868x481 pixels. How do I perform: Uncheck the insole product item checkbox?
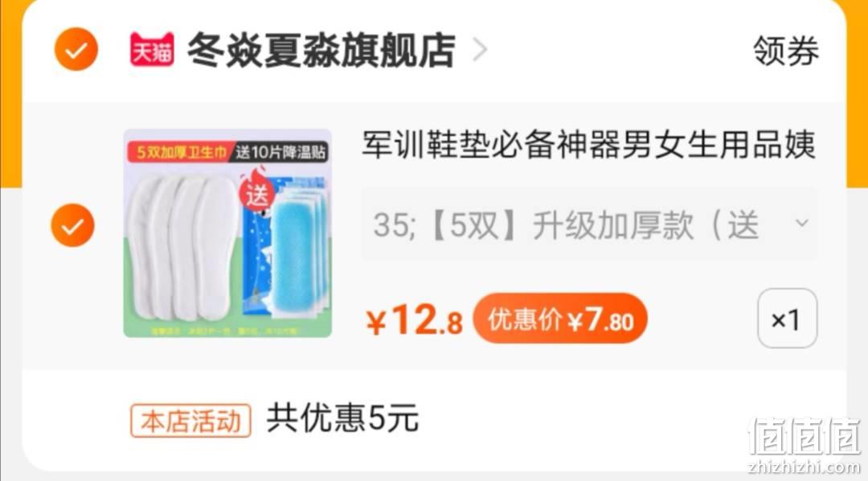tap(72, 225)
